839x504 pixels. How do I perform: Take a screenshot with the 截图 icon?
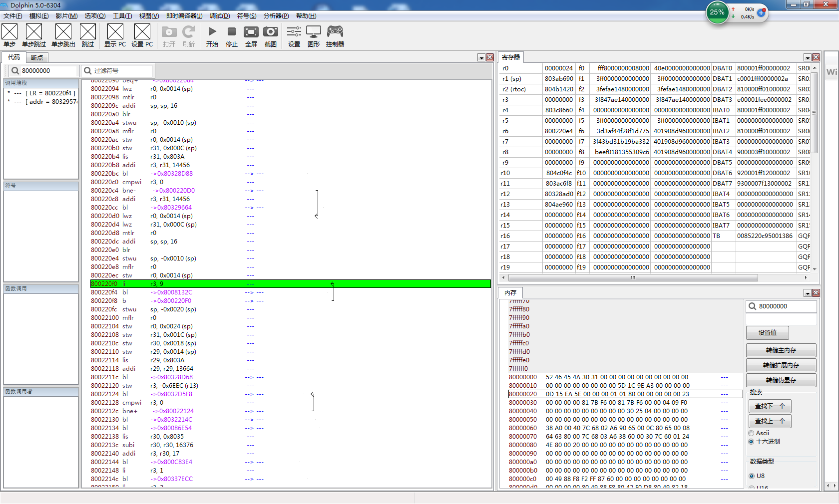point(271,32)
